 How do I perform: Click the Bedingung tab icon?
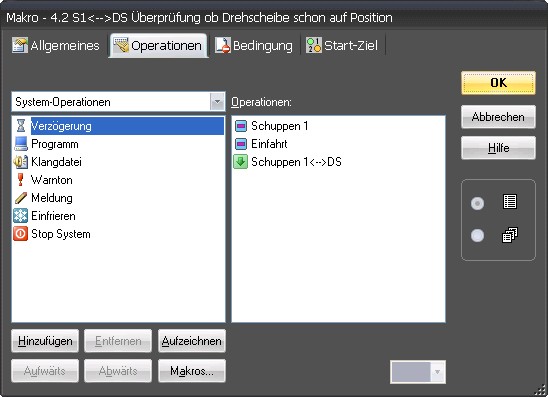coord(223,45)
